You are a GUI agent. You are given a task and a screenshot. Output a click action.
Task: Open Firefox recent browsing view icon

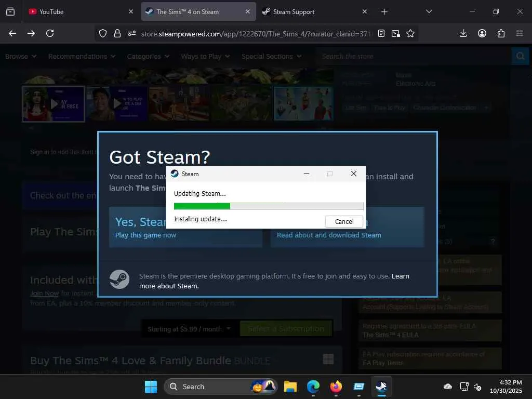click(x=10, y=11)
